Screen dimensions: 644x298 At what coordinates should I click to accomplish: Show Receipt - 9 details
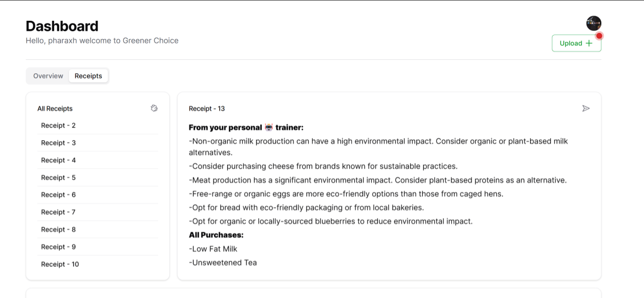tap(59, 247)
